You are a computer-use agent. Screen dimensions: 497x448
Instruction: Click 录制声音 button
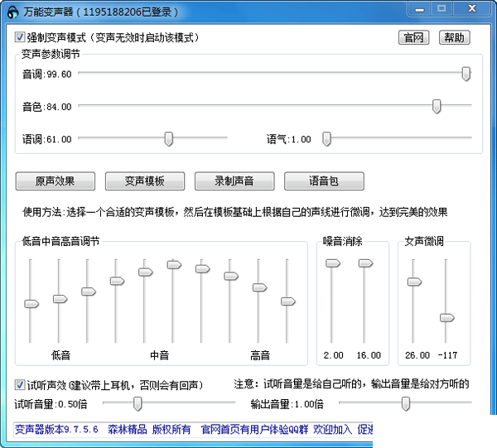coord(234,181)
